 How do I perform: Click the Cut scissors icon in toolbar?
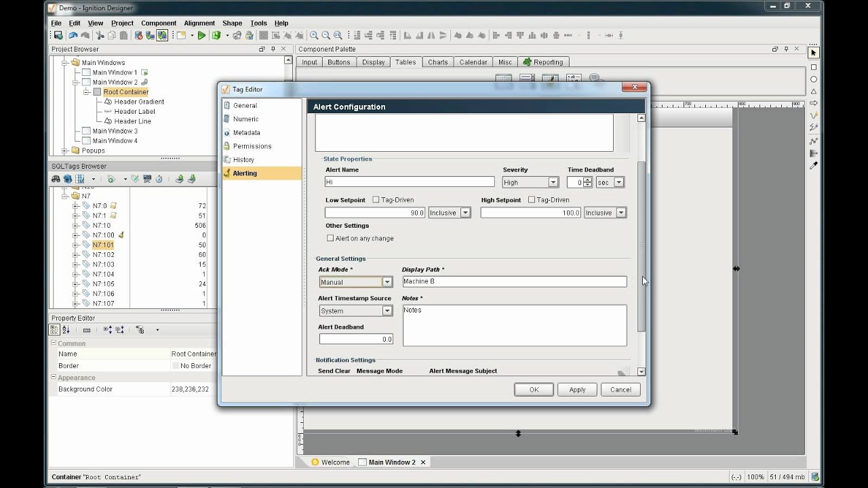pyautogui.click(x=100, y=35)
